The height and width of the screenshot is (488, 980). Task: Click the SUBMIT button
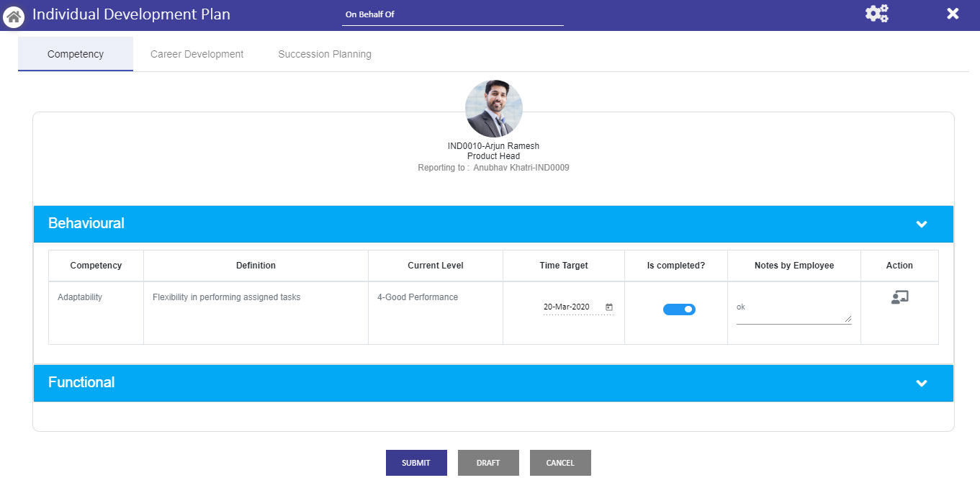point(416,463)
